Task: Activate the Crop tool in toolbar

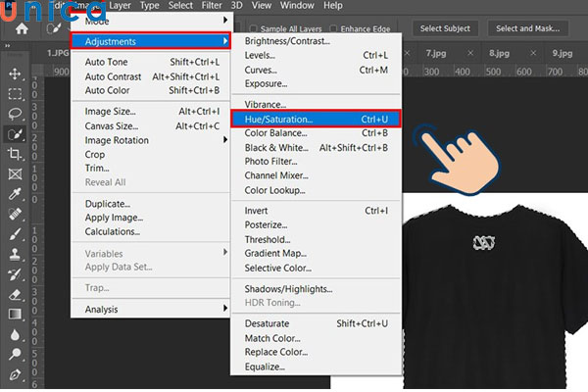Action: 15,154
